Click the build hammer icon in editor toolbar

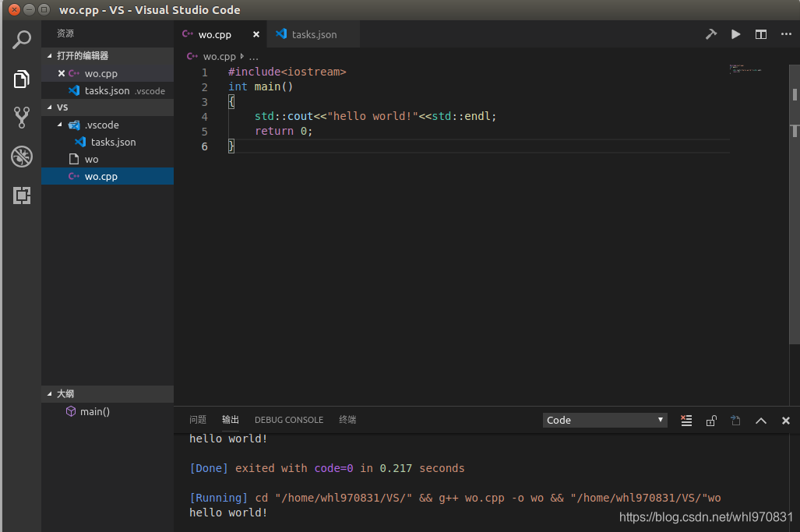pos(710,34)
